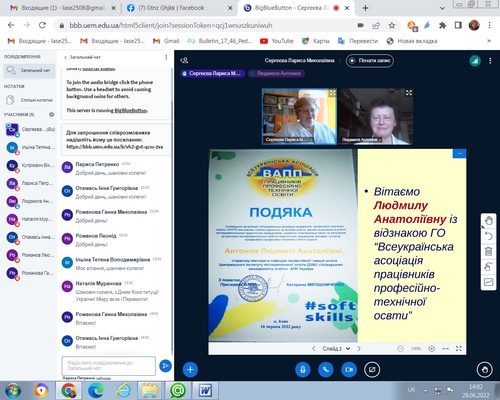Select participant Купрієвич
The image size is (500, 400).
point(30,165)
